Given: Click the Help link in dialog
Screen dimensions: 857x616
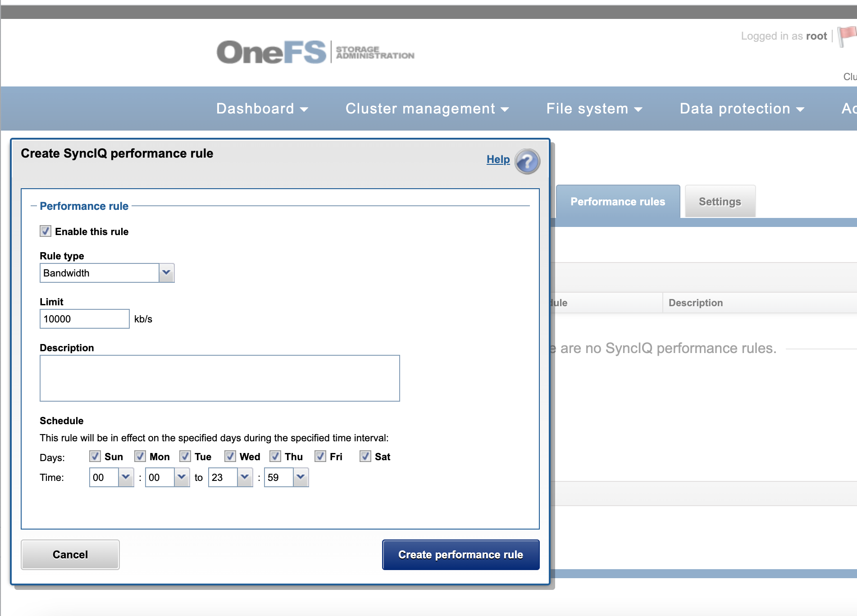Looking at the screenshot, I should (x=498, y=159).
